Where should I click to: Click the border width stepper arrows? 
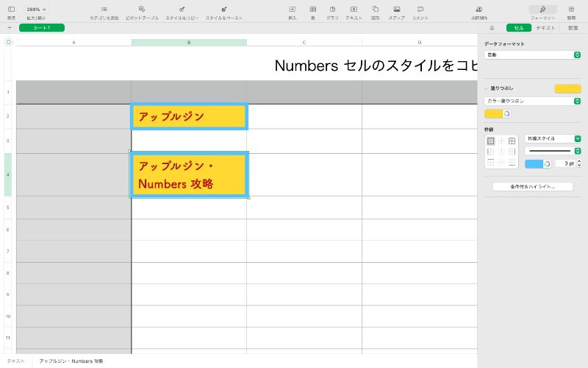pos(579,163)
